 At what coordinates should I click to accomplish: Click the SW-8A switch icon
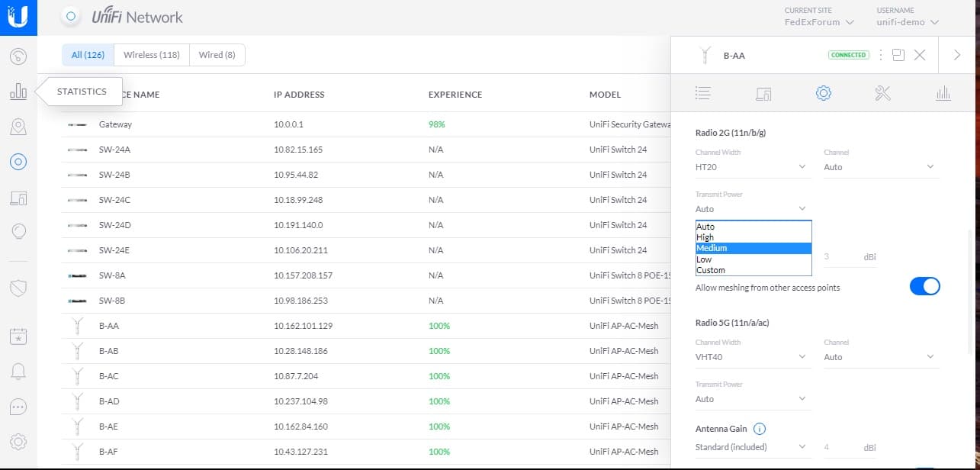click(77, 275)
